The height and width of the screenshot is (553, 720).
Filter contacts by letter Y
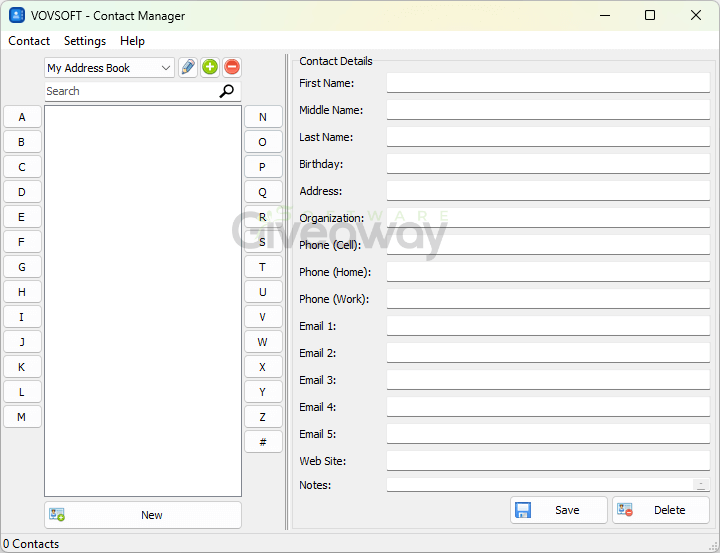[263, 392]
